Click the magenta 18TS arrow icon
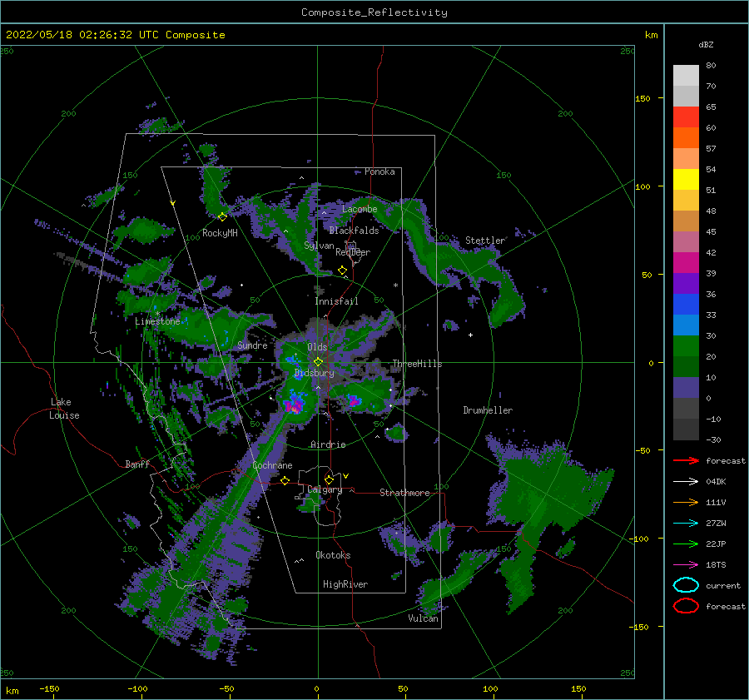 pos(686,565)
